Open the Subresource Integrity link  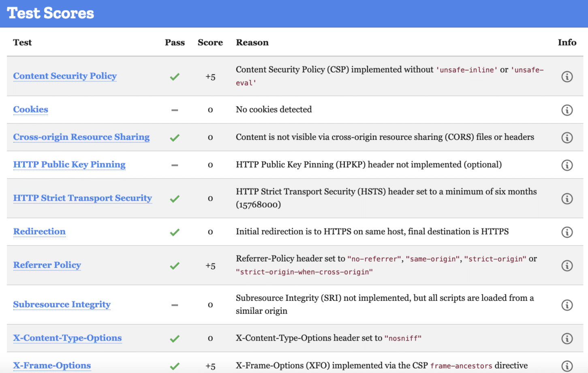(62, 304)
